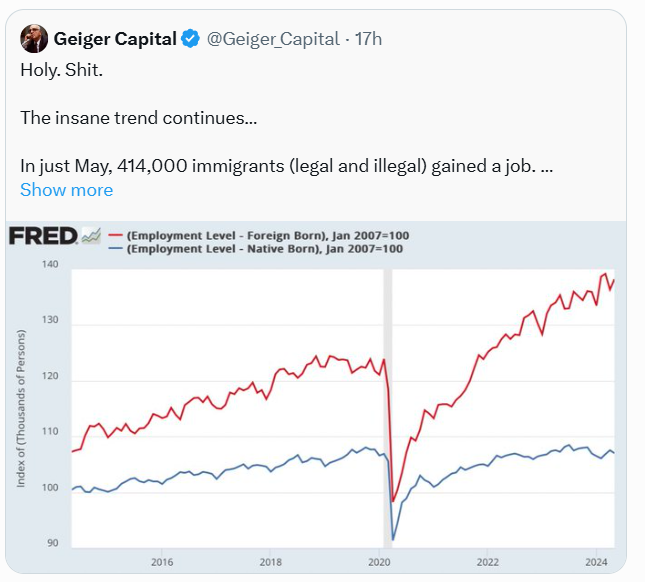Select the Employment Level - Foreign Born legend label
Image resolution: width=645 pixels, height=582 pixels.
[267, 235]
